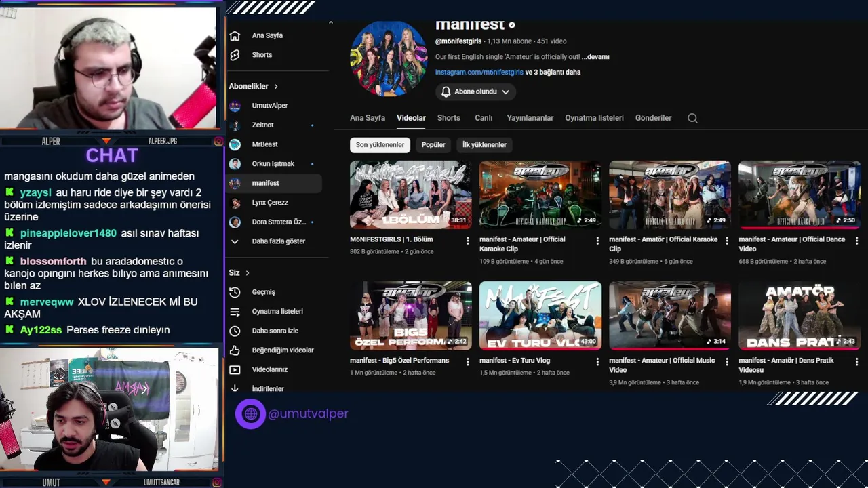Open the Abone olundu subscription dropdown
Screen dimensions: 868x488
click(475, 91)
